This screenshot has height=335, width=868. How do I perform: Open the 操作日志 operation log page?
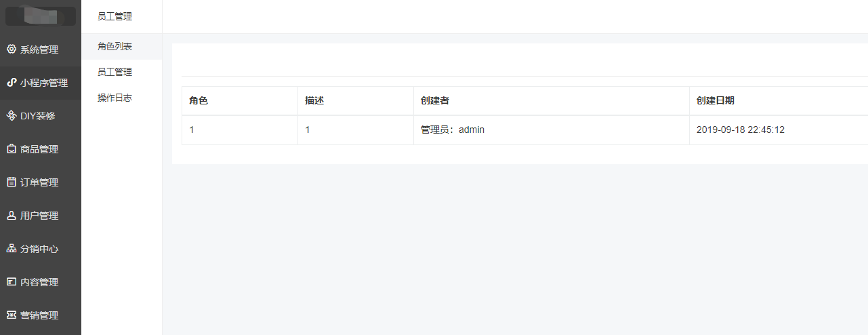(x=115, y=98)
